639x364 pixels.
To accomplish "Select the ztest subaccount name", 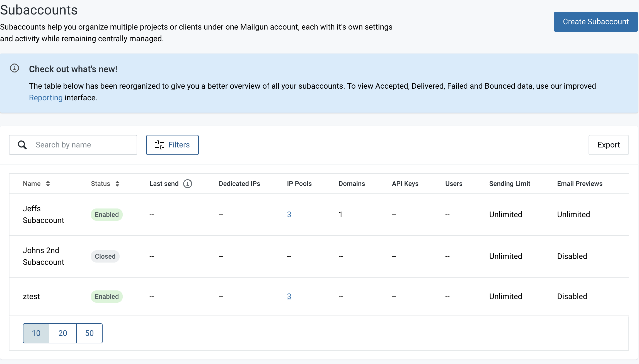I will (x=31, y=296).
